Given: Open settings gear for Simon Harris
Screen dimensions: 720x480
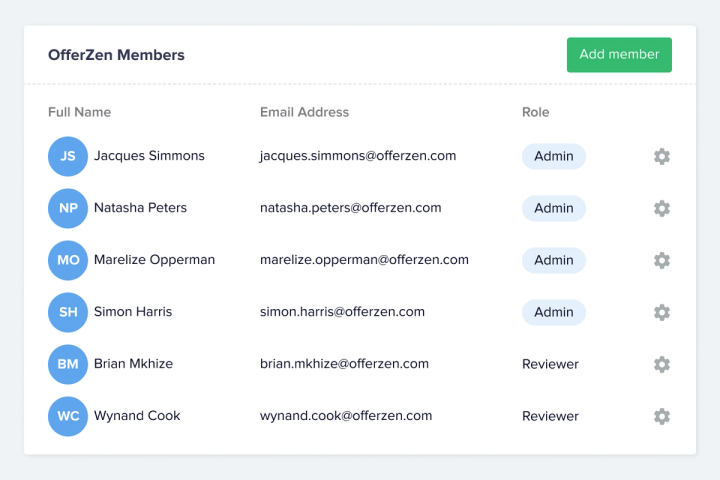Looking at the screenshot, I should click(661, 312).
